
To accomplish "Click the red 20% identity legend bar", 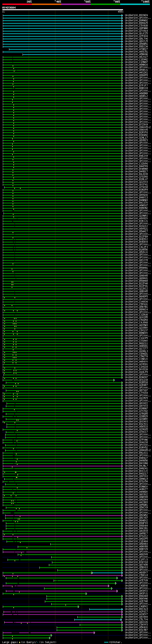I will click(x=17, y=4).
